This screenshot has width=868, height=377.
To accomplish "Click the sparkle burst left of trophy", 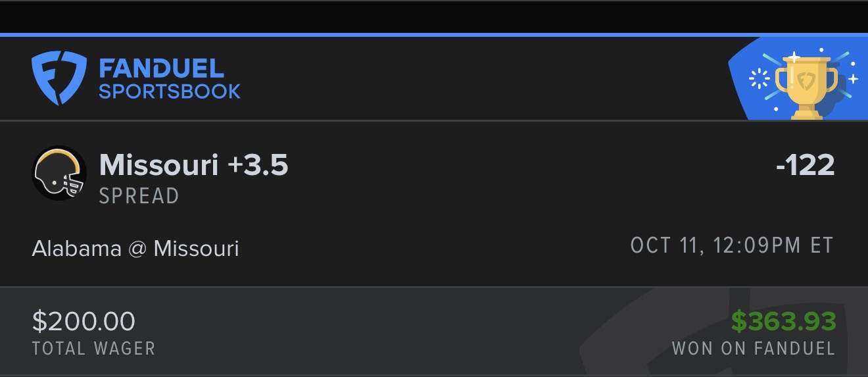I will 759,80.
